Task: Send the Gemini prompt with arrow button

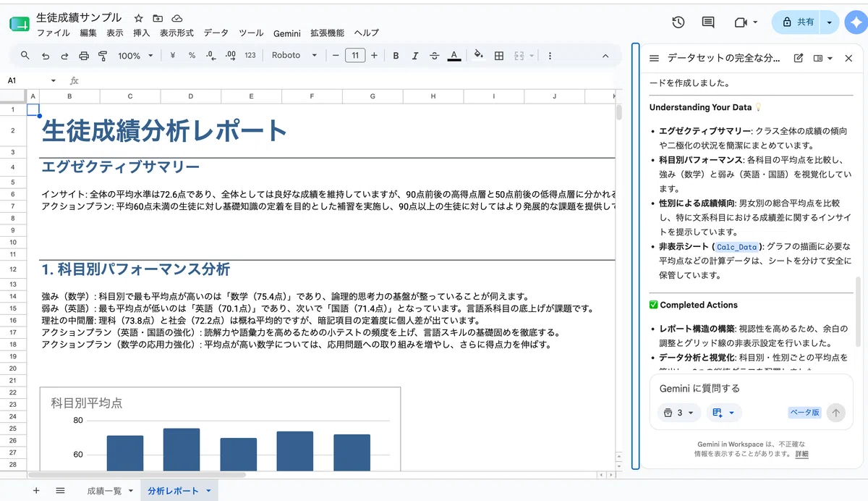Action: tap(835, 413)
